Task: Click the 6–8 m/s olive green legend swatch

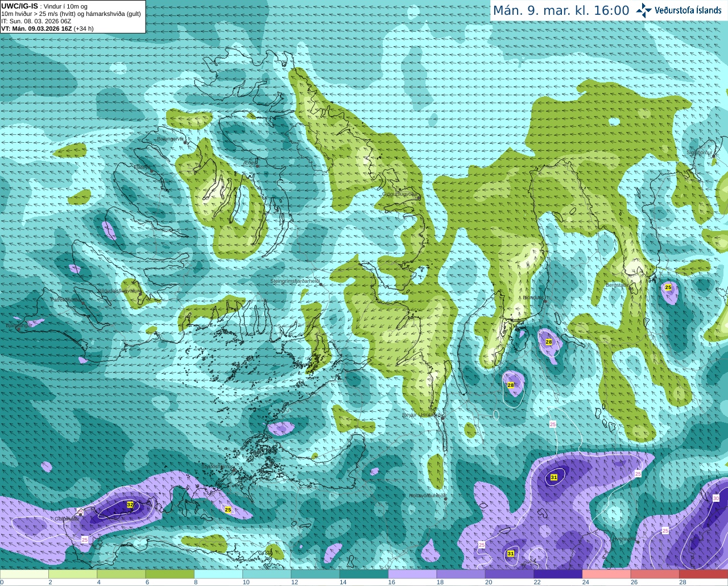Action: (x=170, y=574)
